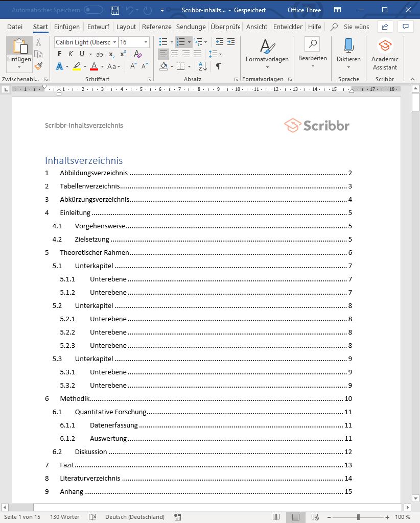Center align the paragraph

174,54
